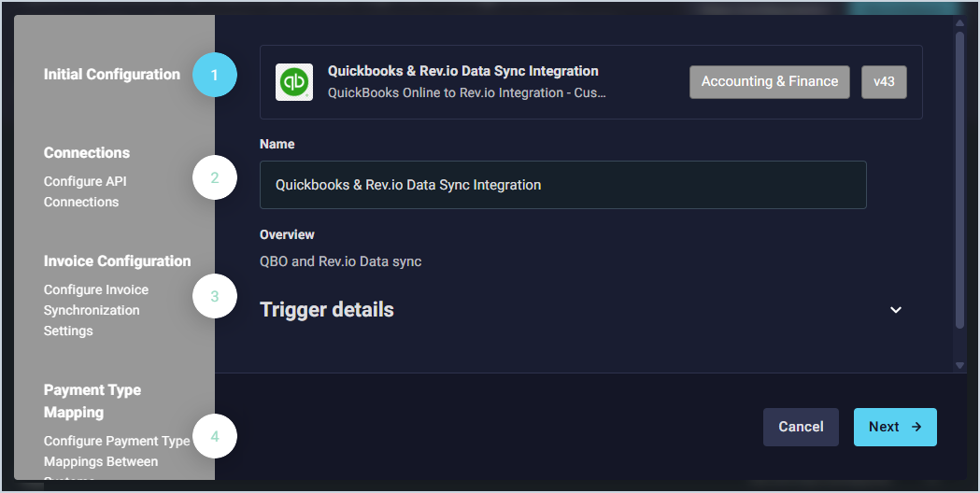
Task: Select step 1 circle for Initial Configuration
Action: coord(214,75)
